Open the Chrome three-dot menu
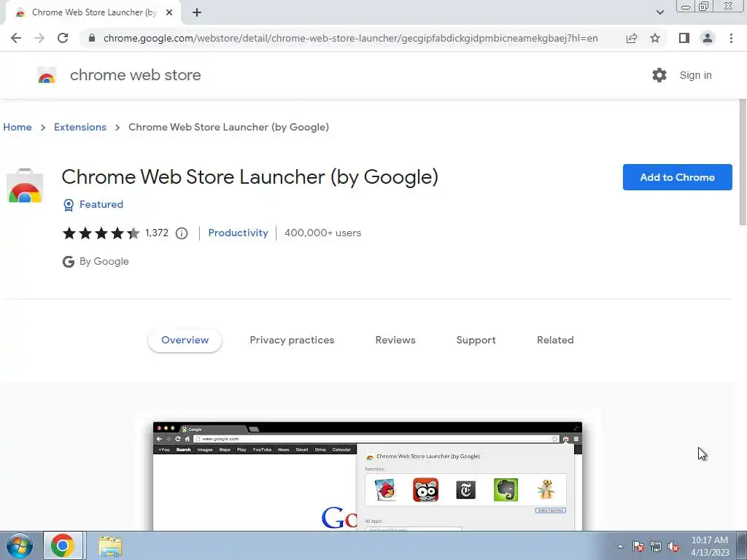Screen dimensions: 747x560 click(731, 38)
